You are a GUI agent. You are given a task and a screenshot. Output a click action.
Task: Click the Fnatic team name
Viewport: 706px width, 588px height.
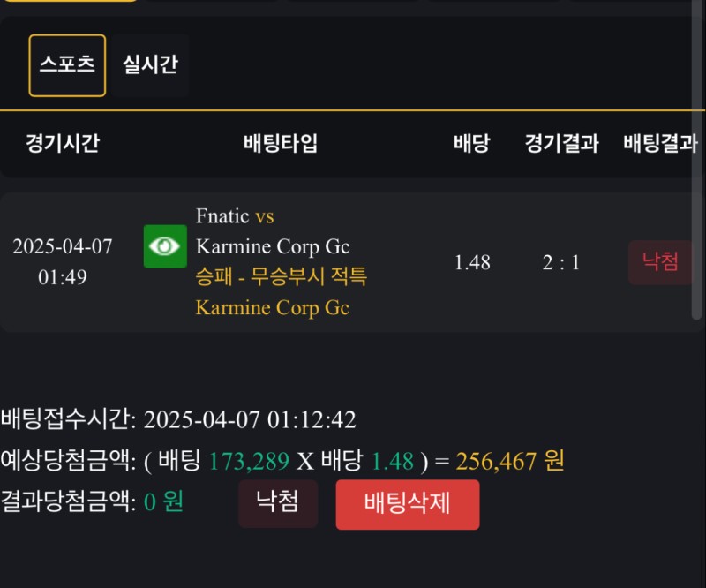pos(223,216)
